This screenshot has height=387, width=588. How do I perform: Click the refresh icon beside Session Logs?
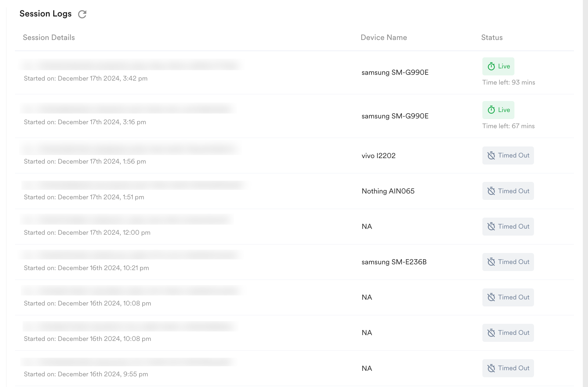click(x=82, y=14)
